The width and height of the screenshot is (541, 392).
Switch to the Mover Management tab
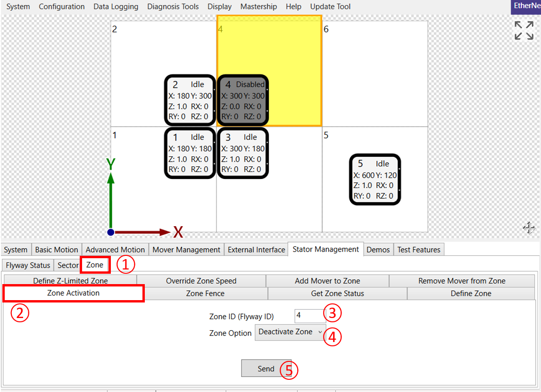click(186, 250)
